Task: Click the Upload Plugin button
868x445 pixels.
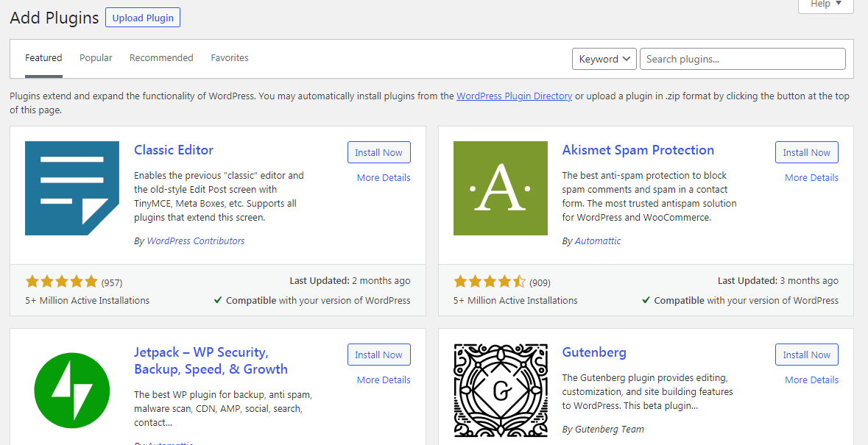Action: (143, 18)
